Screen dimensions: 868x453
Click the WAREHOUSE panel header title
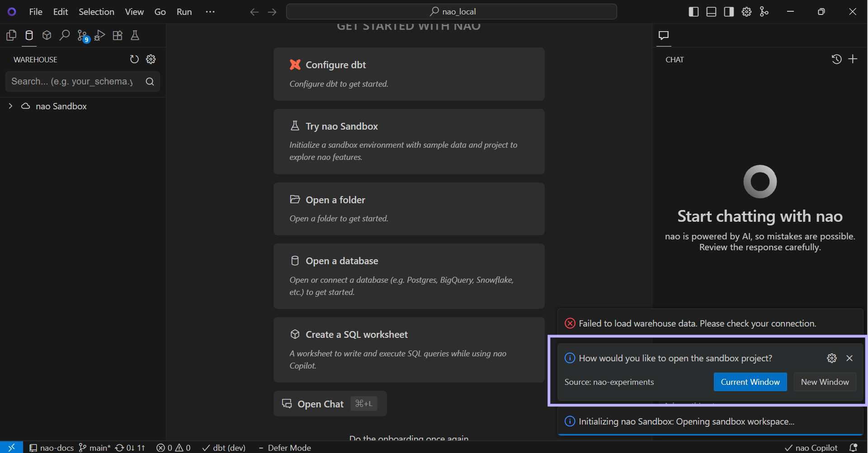pyautogui.click(x=35, y=60)
